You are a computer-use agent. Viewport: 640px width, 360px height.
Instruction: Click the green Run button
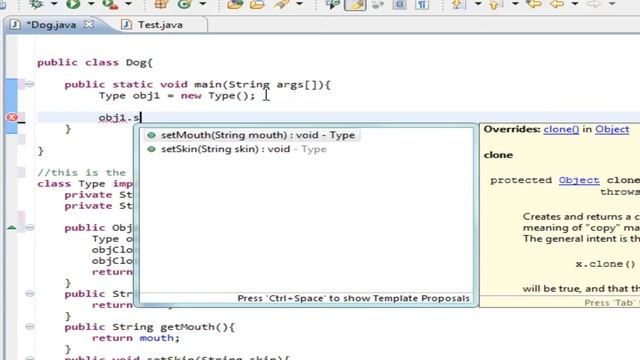73,4
